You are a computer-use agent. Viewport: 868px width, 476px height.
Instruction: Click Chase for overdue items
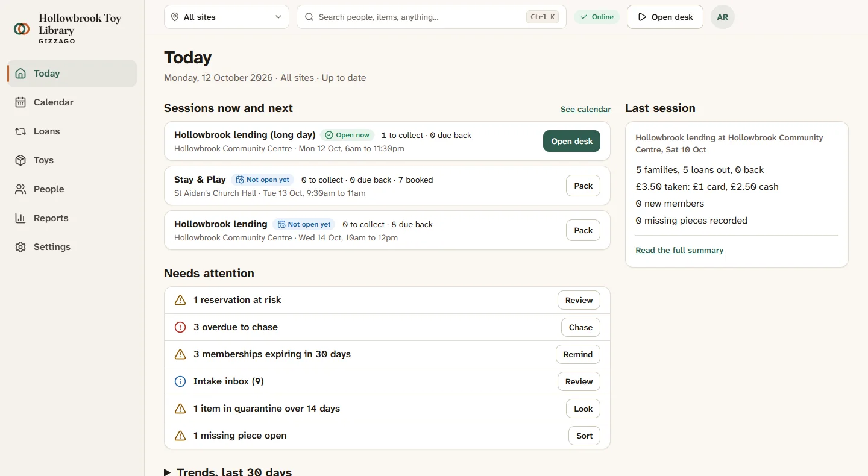pos(580,327)
